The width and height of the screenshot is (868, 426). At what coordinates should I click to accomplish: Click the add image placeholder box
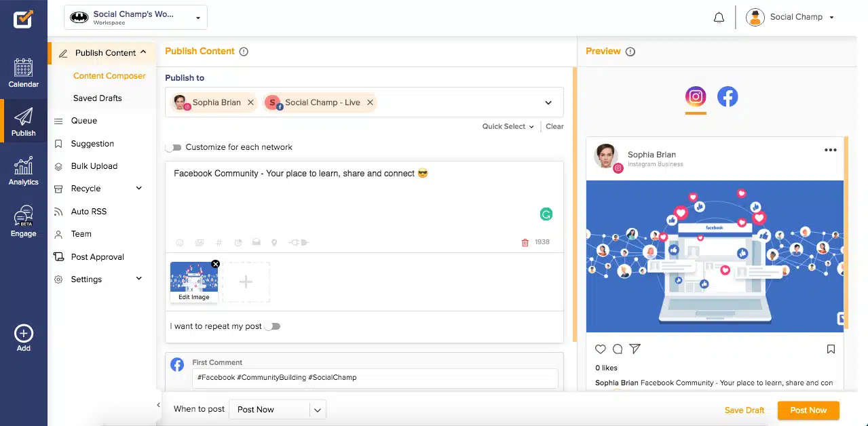pyautogui.click(x=246, y=282)
